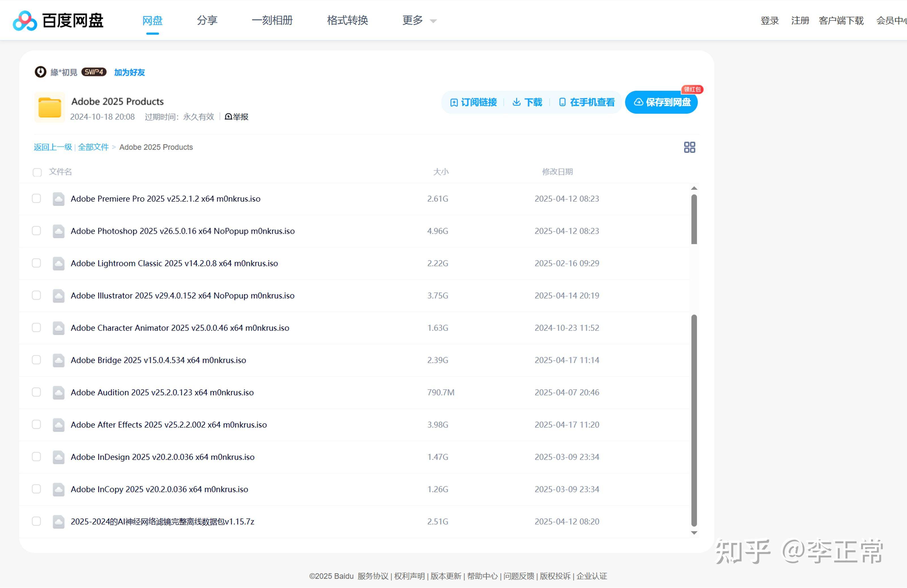907x588 pixels.
Task: Toggle the select-all files checkbox
Action: click(x=37, y=172)
